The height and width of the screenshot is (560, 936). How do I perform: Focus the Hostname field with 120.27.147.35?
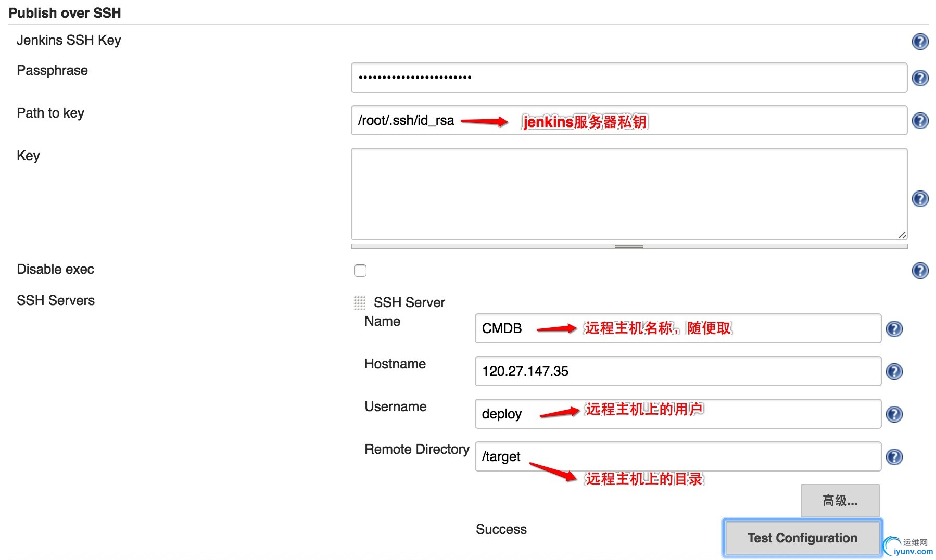coord(678,371)
